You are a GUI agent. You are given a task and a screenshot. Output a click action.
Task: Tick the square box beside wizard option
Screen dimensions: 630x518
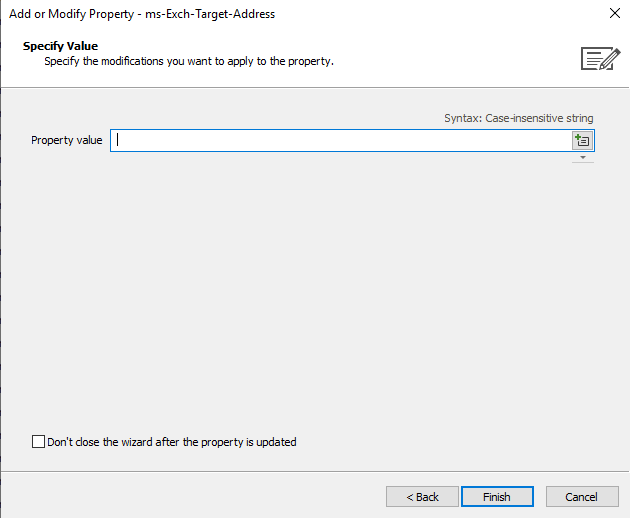[38, 441]
